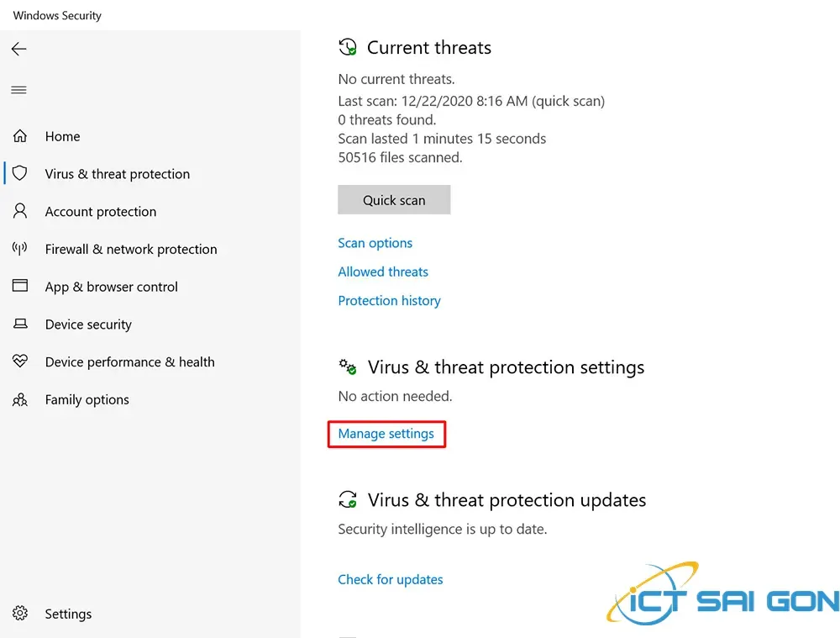Click the Current threats status icon
Image resolution: width=840 pixels, height=638 pixels.
coord(348,47)
